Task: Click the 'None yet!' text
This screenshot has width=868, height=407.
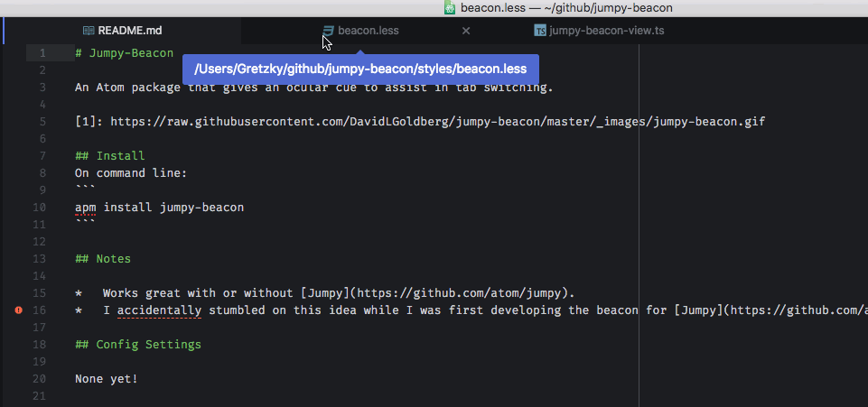Action: 107,379
